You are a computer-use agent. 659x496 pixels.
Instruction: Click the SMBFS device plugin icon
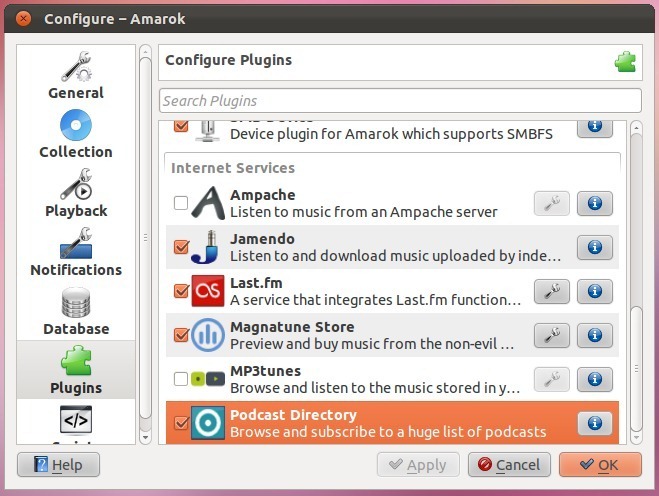click(x=208, y=131)
